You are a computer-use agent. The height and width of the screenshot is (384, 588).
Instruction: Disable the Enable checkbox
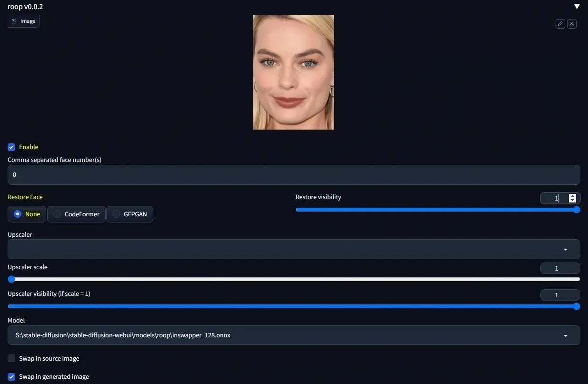10,147
